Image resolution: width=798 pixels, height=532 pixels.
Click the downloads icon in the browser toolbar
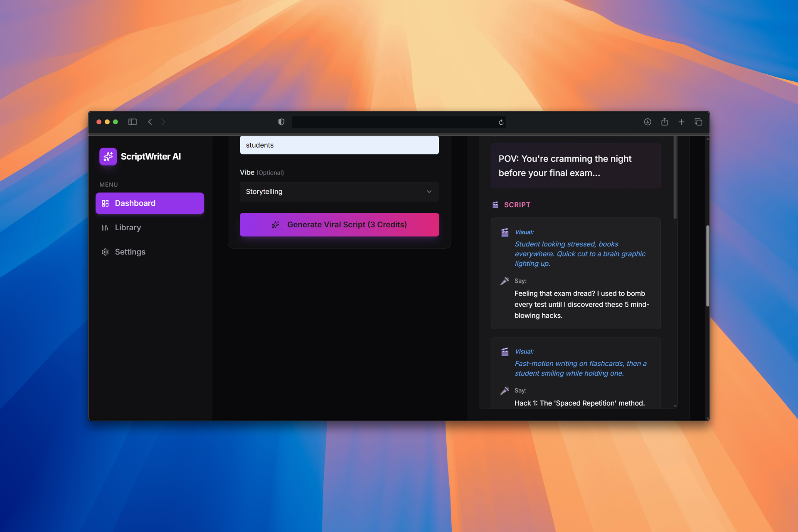coord(648,122)
